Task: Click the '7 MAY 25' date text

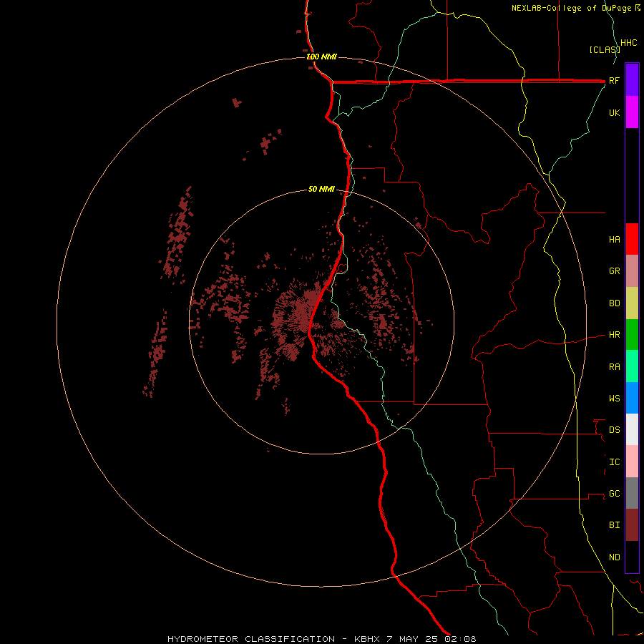Action: 412,639
